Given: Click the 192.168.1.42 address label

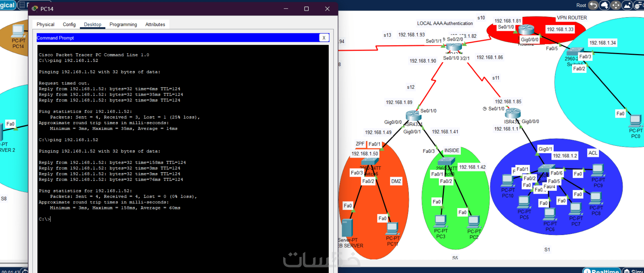Looking at the screenshot, I should pyautogui.click(x=472, y=167).
